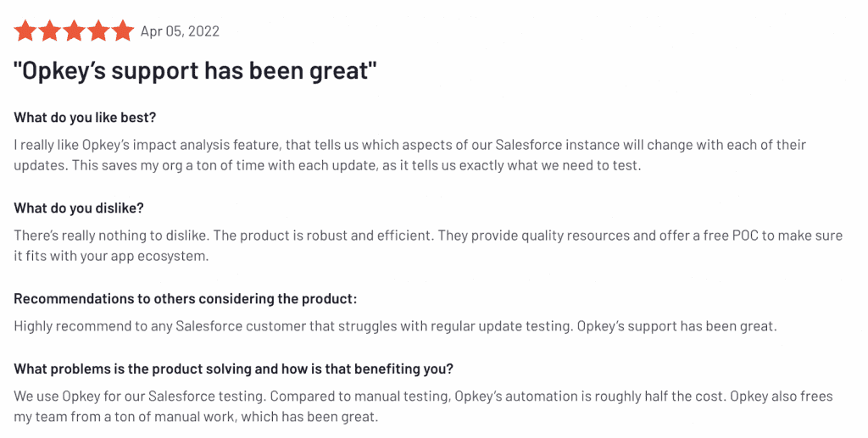Click the paragraph starting "I really like Opkey's"
The height and width of the screenshot is (438, 868).
click(409, 155)
